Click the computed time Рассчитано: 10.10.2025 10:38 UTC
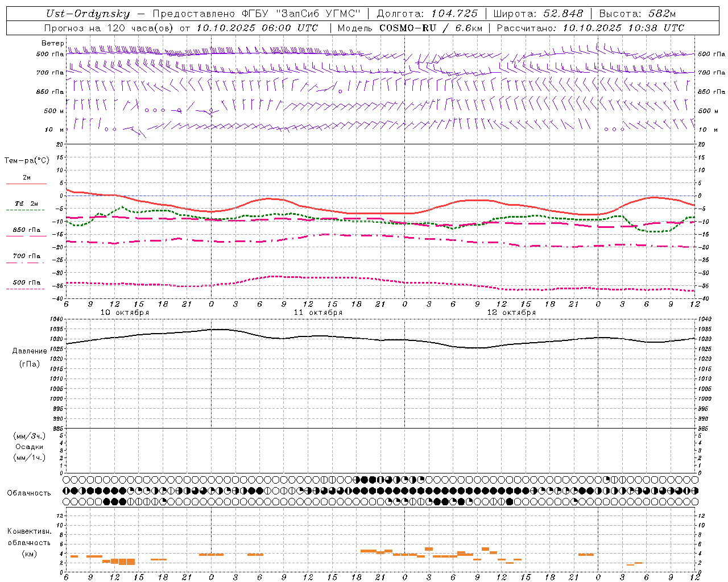Image resolution: width=728 pixels, height=582 pixels. [590, 28]
